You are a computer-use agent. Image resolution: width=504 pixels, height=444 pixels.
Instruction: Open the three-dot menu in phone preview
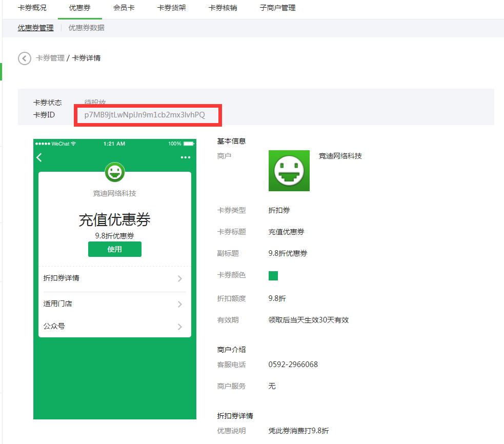coord(185,157)
